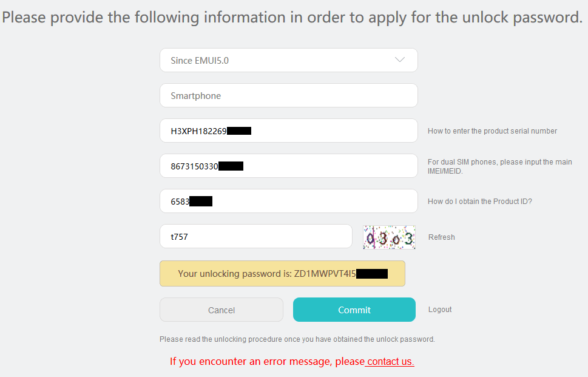This screenshot has width=588, height=377.
Task: Click the captcha verification image
Action: coord(389,237)
